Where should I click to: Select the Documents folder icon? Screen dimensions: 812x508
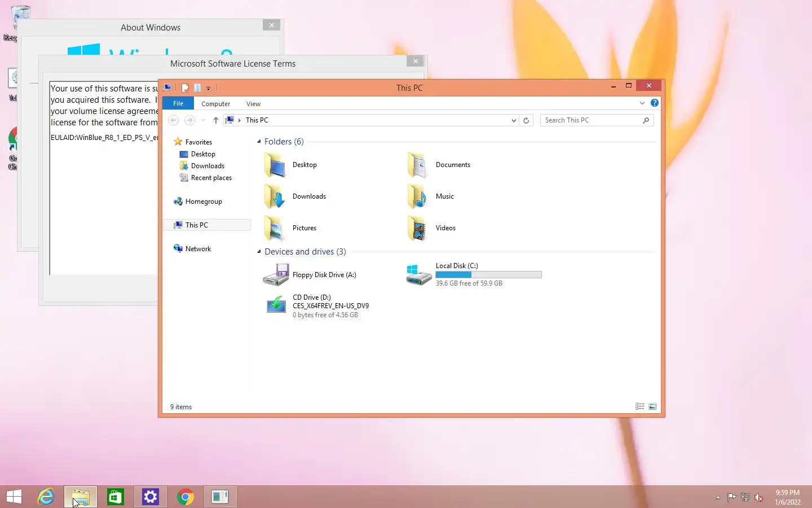click(418, 165)
